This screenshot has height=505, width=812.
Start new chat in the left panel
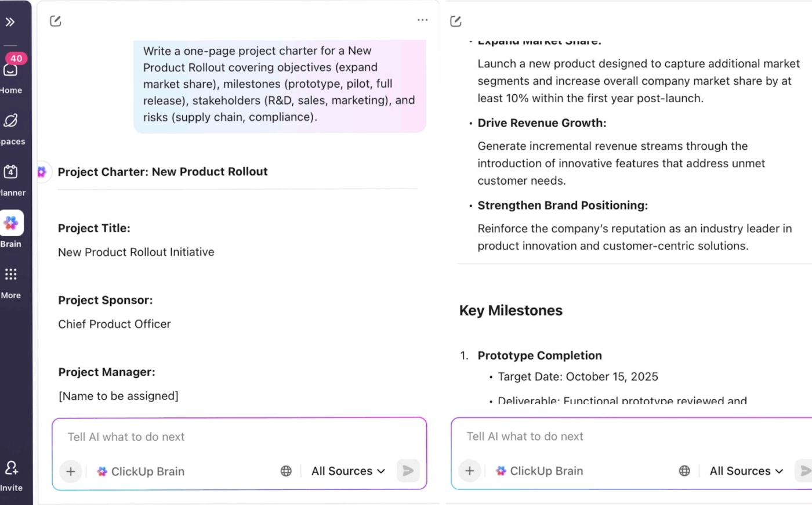pyautogui.click(x=56, y=21)
